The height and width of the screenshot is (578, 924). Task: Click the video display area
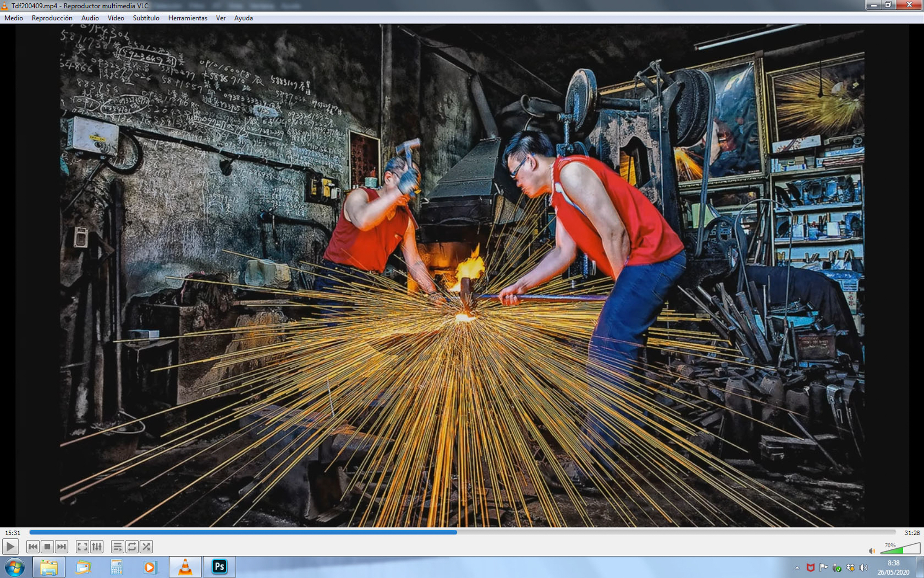tap(462, 276)
